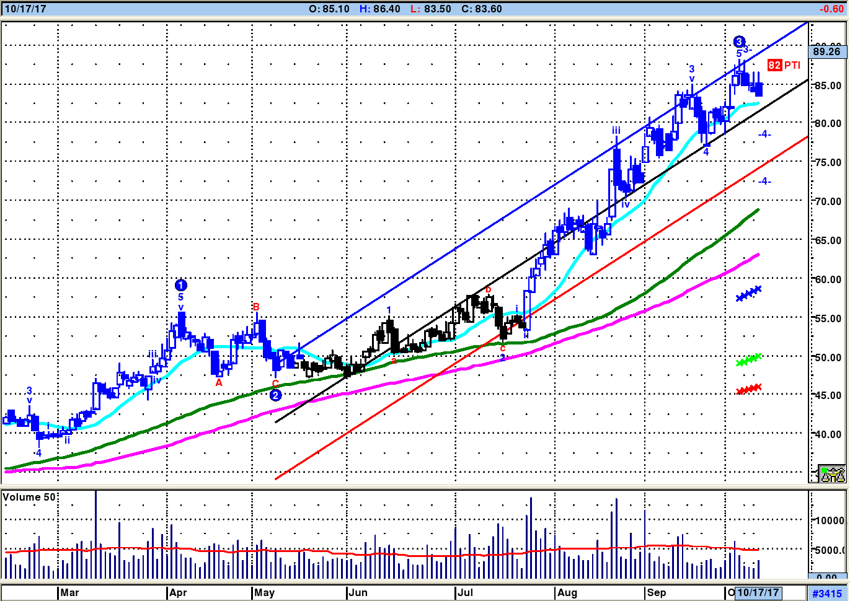This screenshot has height=601, width=868.
Task: Click the -0.60 change value in header
Action: (831, 9)
